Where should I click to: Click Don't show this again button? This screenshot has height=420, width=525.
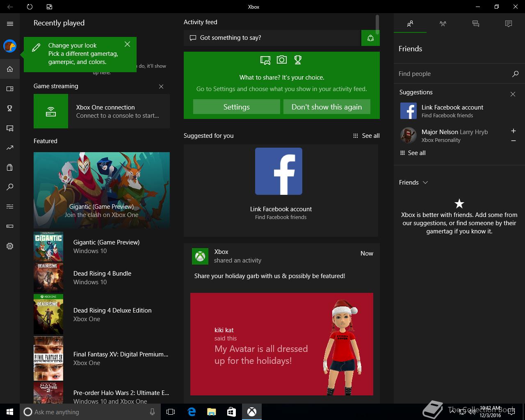point(327,107)
